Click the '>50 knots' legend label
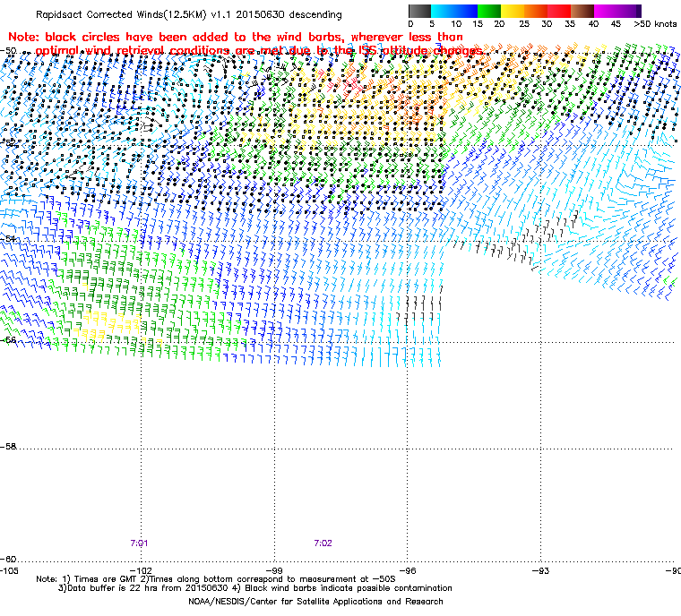Viewport: 681px width, 616px height. (655, 24)
